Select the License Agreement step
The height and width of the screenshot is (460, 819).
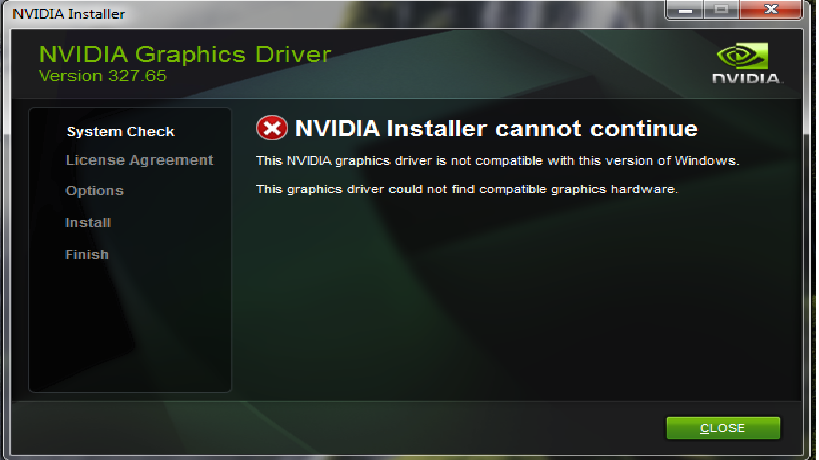(139, 160)
